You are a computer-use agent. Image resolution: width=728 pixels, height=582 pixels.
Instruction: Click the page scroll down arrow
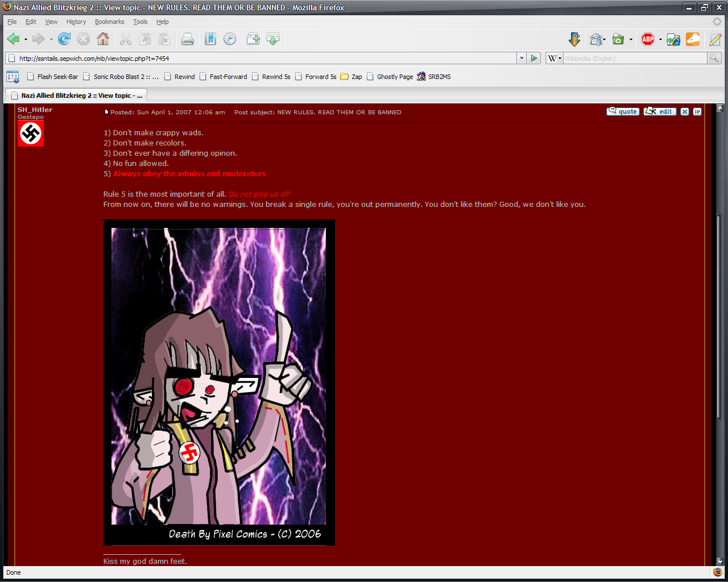point(719,561)
